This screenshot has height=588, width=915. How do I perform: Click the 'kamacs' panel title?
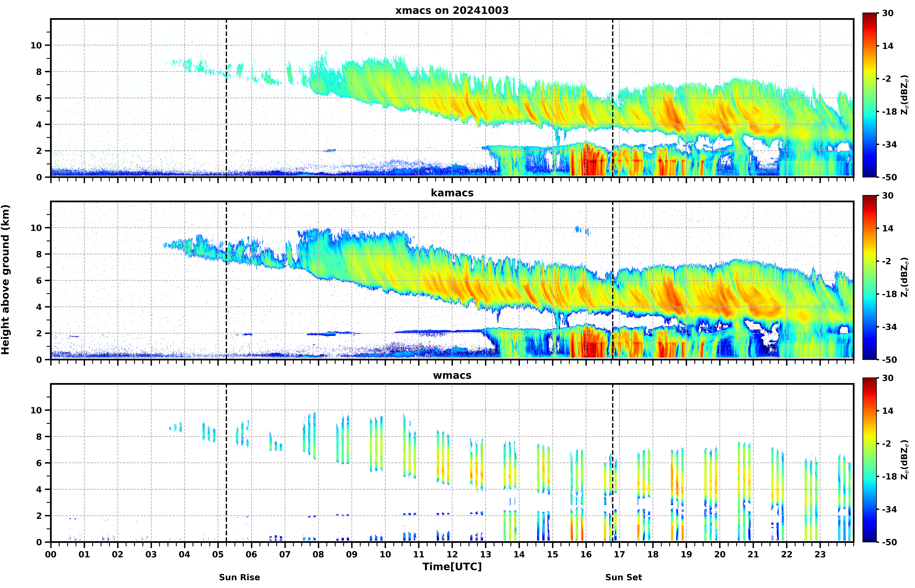452,193
